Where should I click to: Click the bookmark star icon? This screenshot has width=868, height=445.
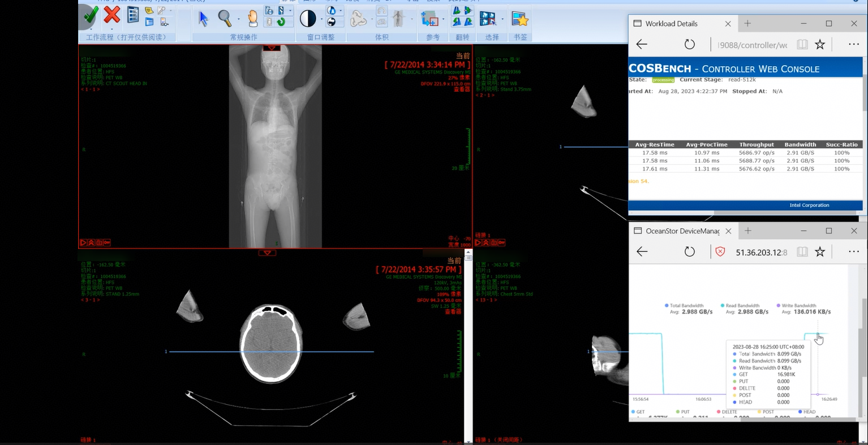[x=519, y=19]
